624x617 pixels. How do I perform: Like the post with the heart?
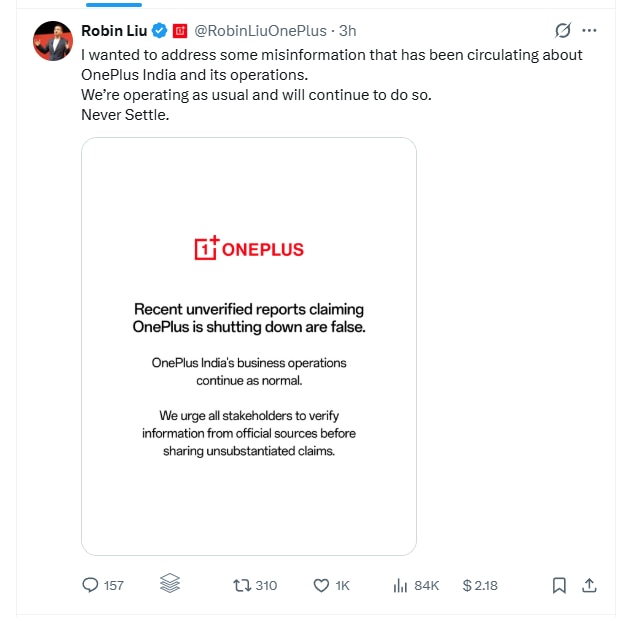coord(322,585)
